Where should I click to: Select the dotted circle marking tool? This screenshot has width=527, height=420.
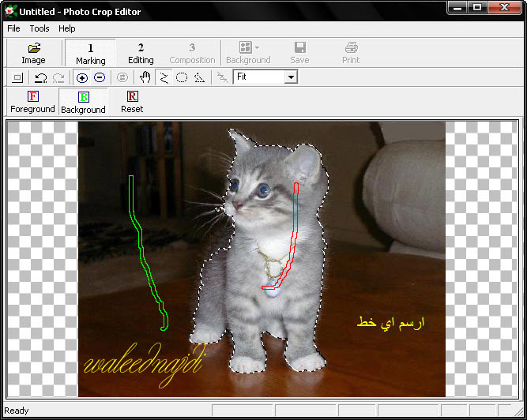tap(182, 77)
